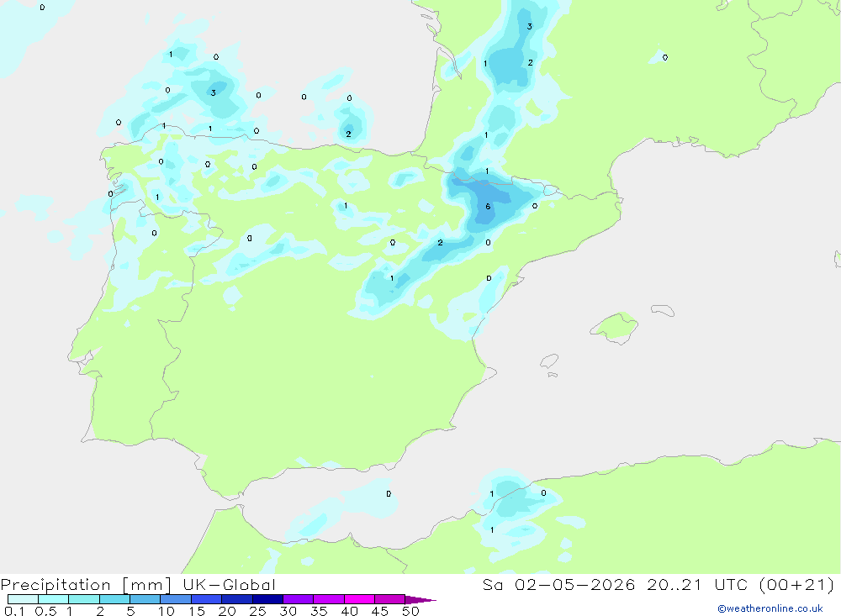Click the 20–25 mm dark blue legend swatch

237,599
